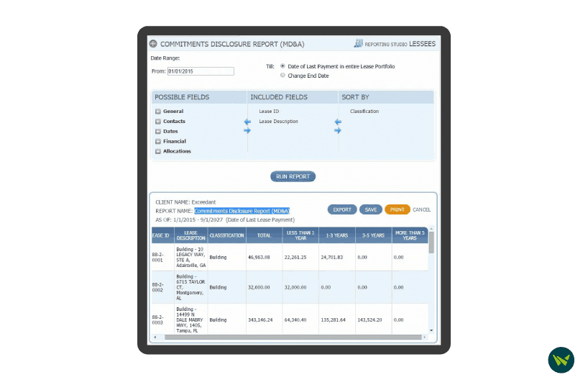Viewport: 588px width, 380px height.
Task: Save the report
Action: pyautogui.click(x=371, y=209)
